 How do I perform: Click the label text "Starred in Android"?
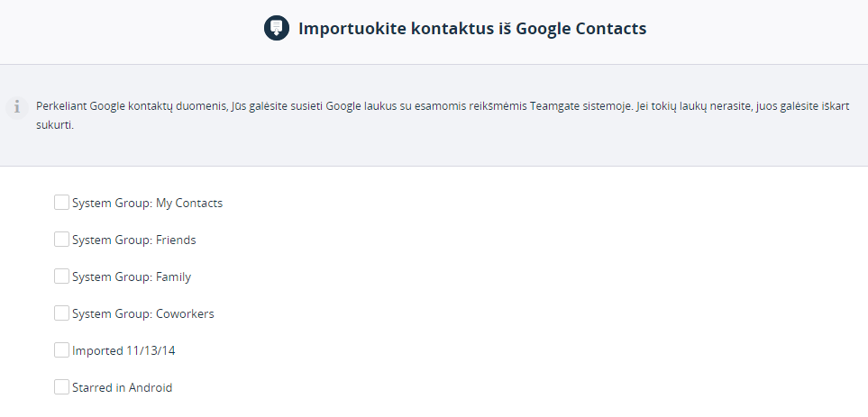(x=123, y=387)
